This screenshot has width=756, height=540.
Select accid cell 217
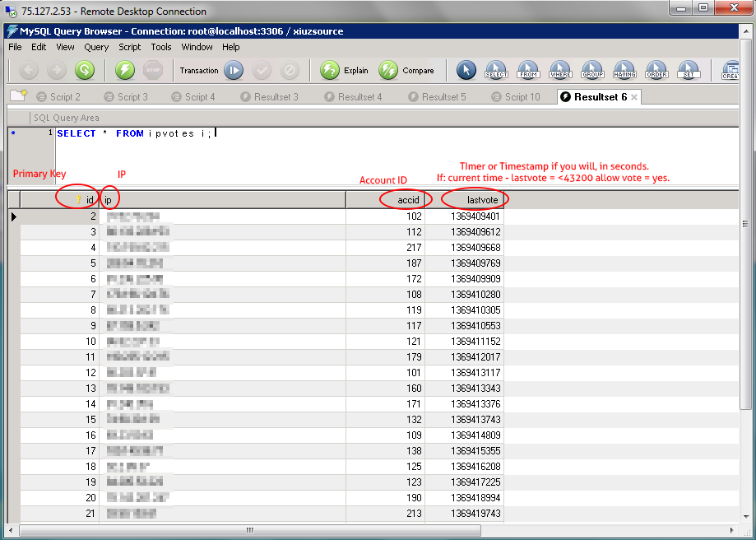[x=385, y=248]
